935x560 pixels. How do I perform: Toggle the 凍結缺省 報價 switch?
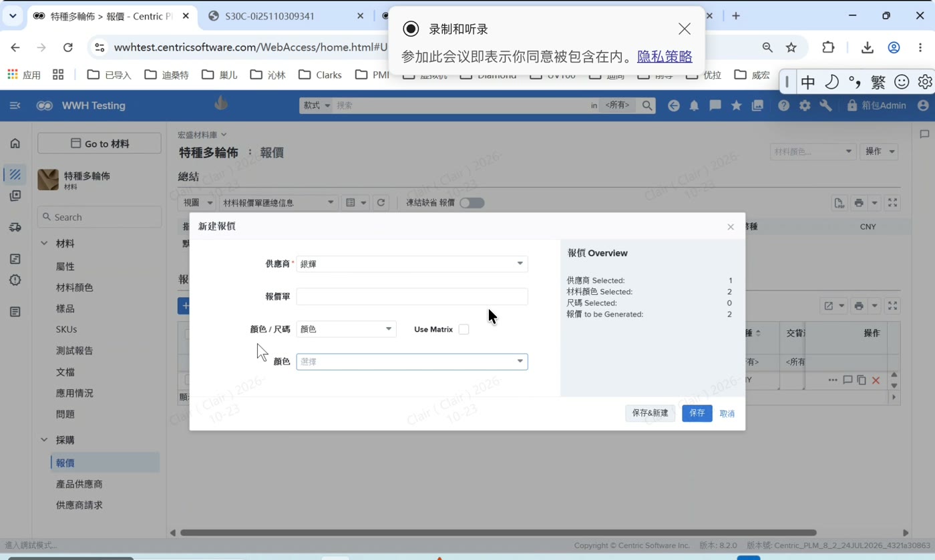[472, 203]
